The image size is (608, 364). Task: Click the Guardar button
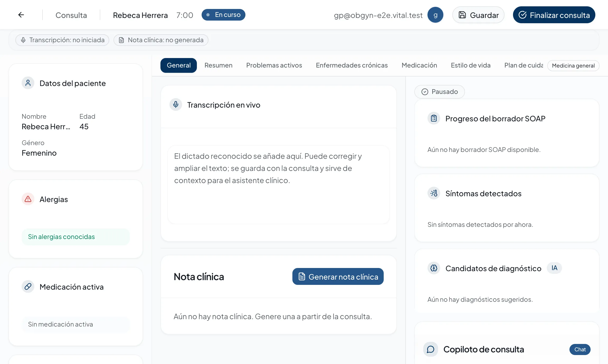[x=478, y=15]
